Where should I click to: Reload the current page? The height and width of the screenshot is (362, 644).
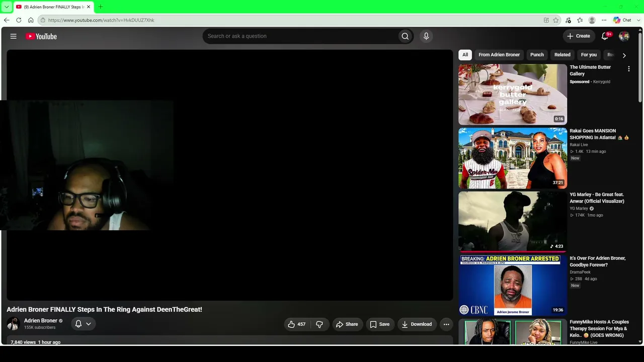19,20
